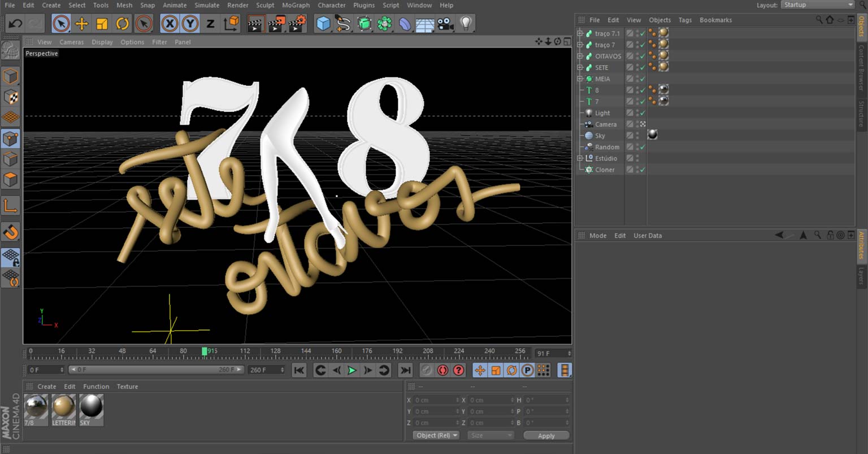The height and width of the screenshot is (454, 868).
Task: Activate the Move tool
Action: (x=81, y=24)
